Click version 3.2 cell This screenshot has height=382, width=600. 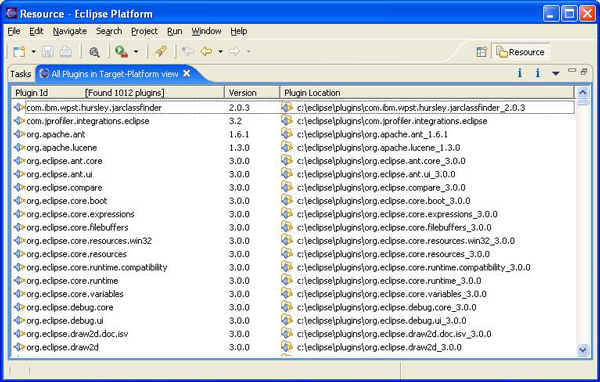click(x=235, y=121)
